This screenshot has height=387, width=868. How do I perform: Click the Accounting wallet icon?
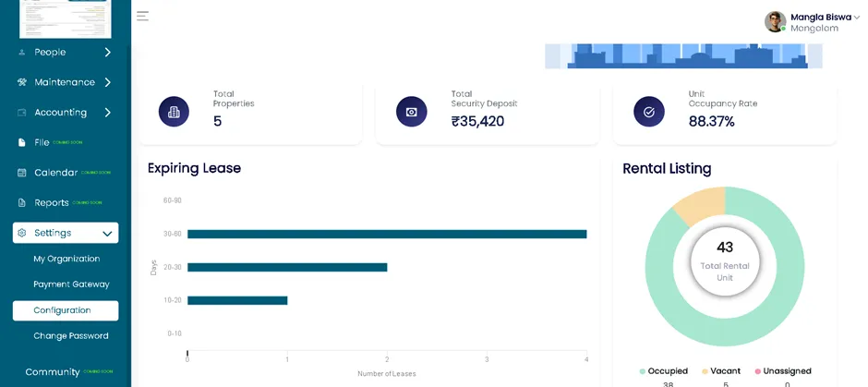pos(21,113)
